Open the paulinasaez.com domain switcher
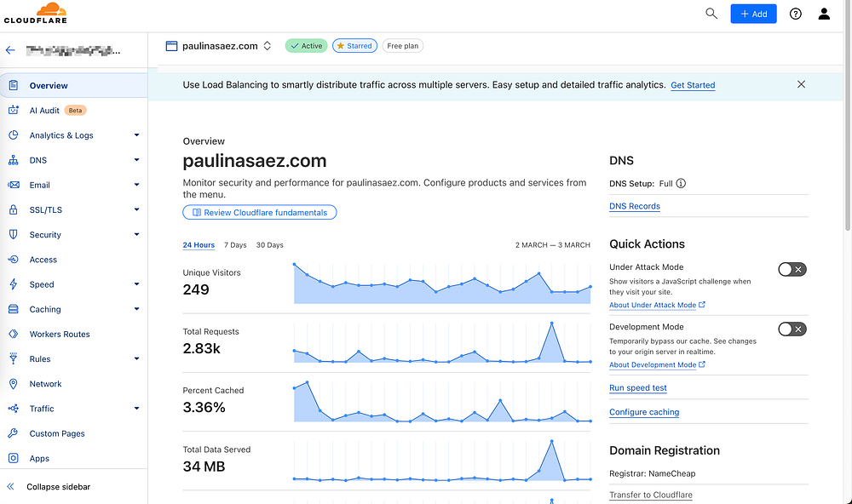This screenshot has width=852, height=504. point(268,46)
